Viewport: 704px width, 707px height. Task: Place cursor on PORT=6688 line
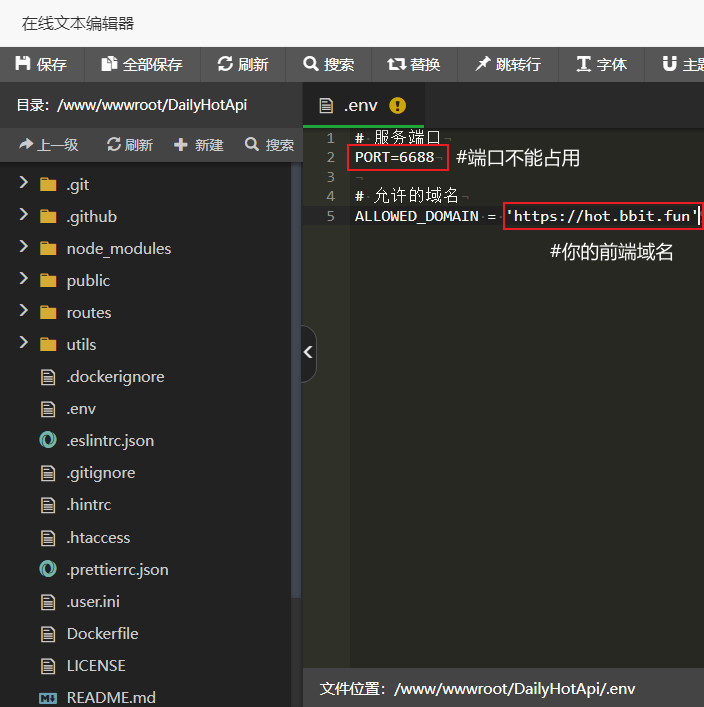click(395, 157)
